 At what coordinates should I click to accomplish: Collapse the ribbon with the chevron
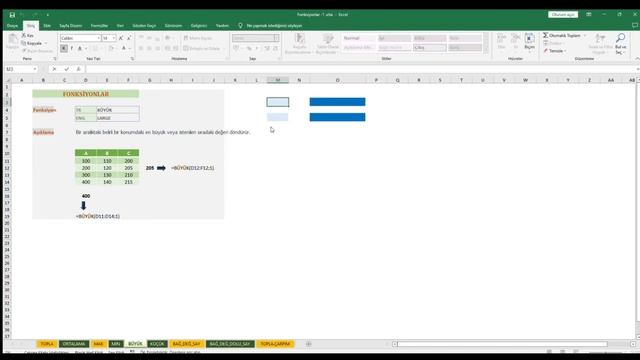(636, 59)
